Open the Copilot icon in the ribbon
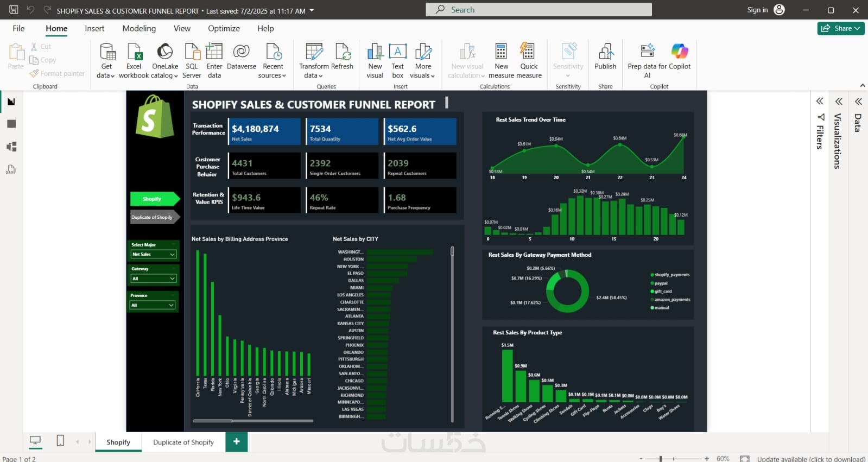Viewport: 868px width, 462px height. 680,52
